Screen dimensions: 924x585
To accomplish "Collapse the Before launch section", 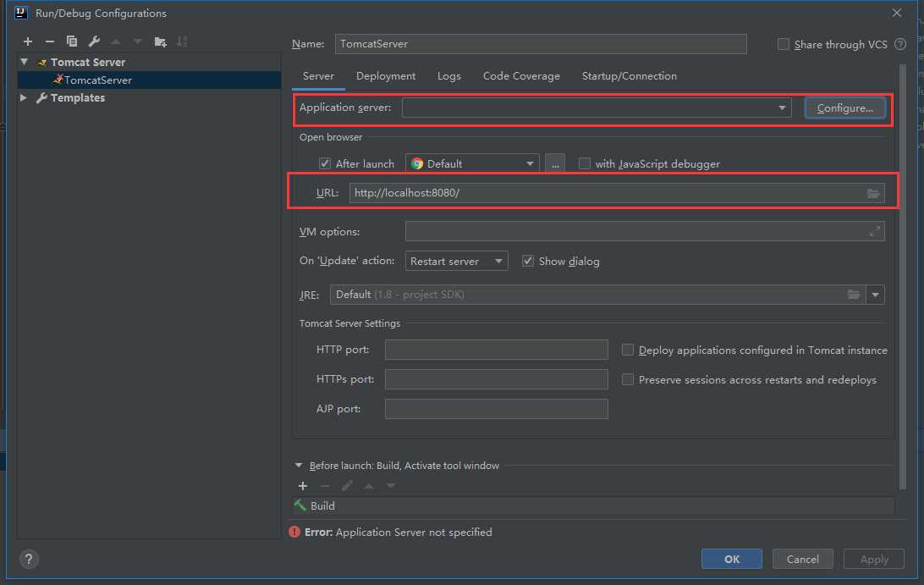I will coord(299,466).
